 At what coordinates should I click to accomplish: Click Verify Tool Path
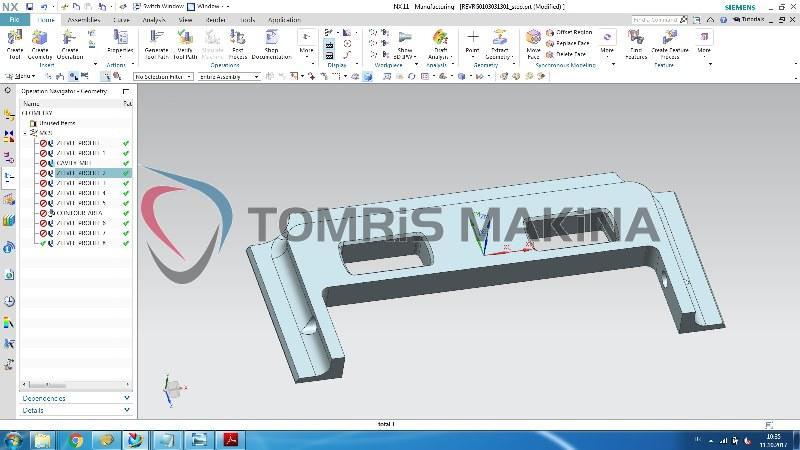point(185,44)
